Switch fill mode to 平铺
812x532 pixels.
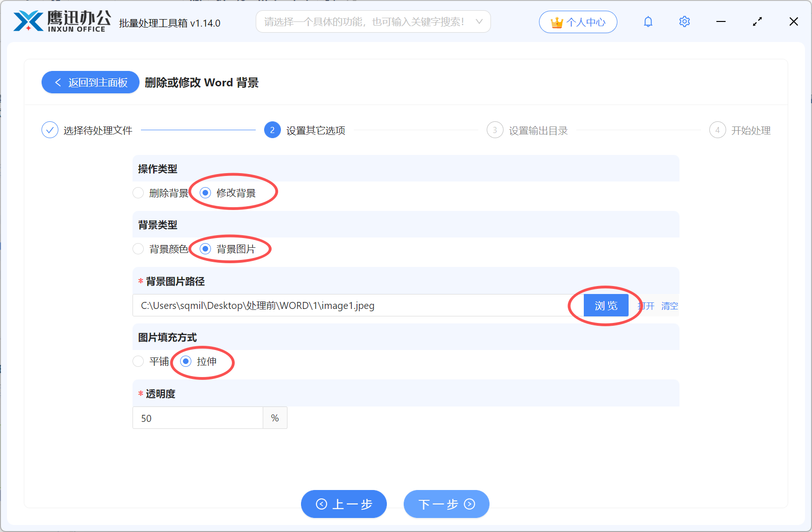(138, 361)
